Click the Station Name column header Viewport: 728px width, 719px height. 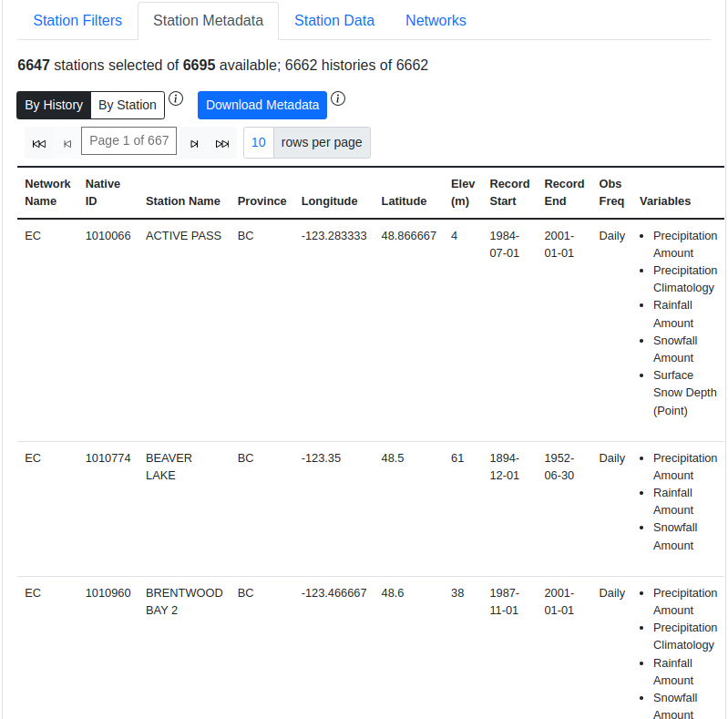coord(183,200)
